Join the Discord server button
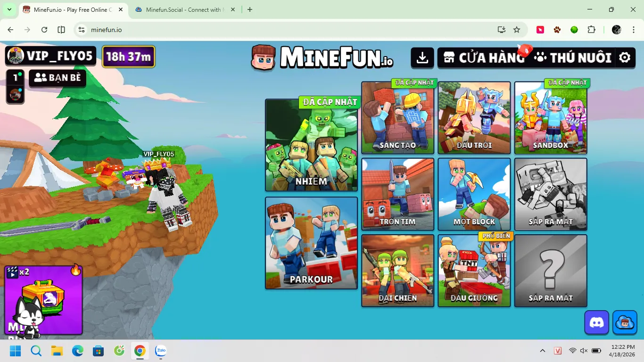This screenshot has height=362, width=644. coord(596,322)
